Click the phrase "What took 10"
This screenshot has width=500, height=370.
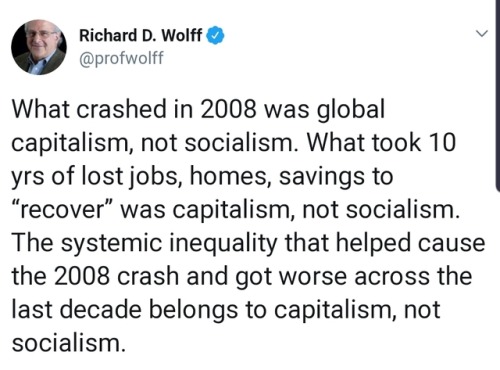381,143
